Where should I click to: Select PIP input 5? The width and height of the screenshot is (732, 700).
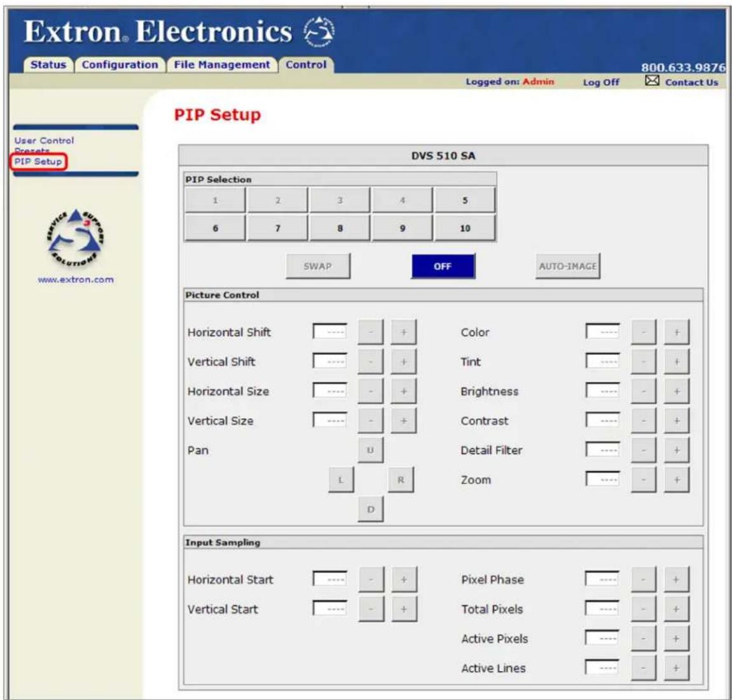465,200
